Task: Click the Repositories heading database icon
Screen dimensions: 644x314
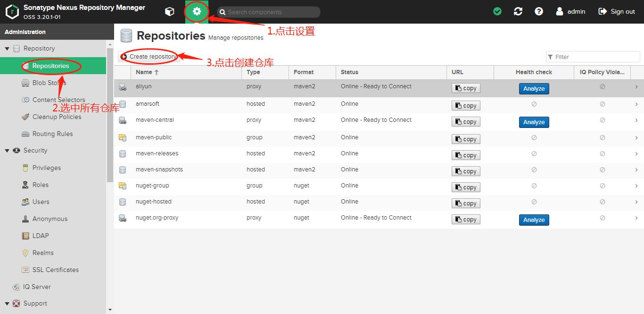Action: [126, 36]
